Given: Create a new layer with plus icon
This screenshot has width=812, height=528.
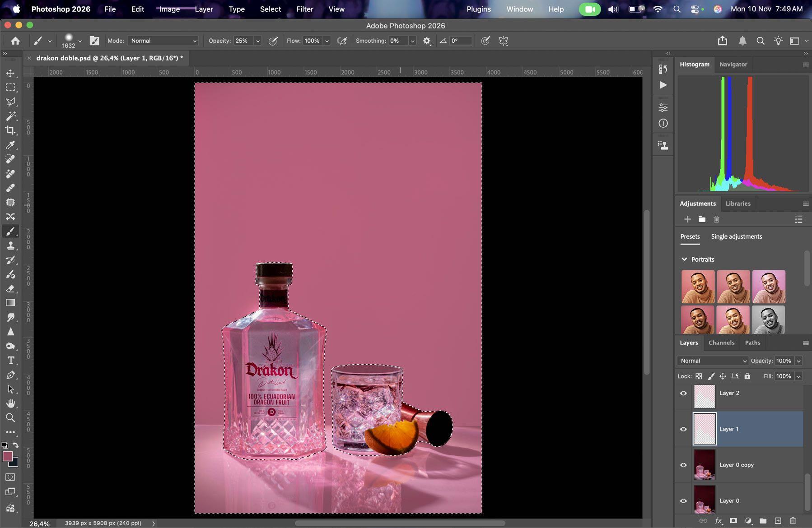Looking at the screenshot, I should 778,521.
